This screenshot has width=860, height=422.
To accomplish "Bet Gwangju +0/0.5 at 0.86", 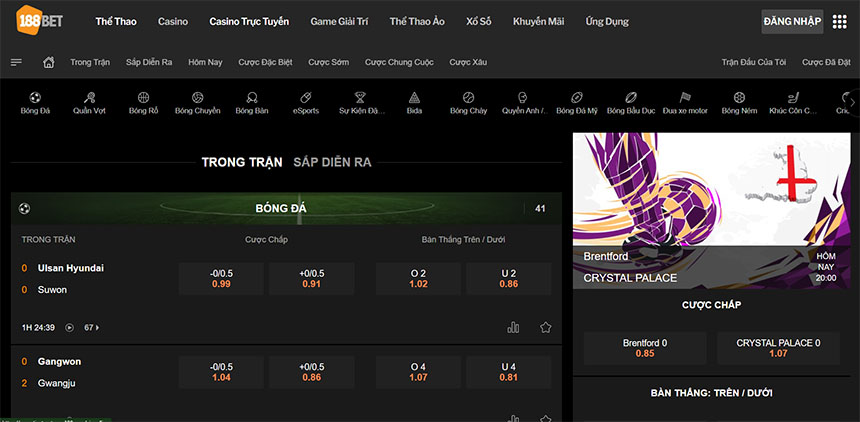I will [312, 372].
